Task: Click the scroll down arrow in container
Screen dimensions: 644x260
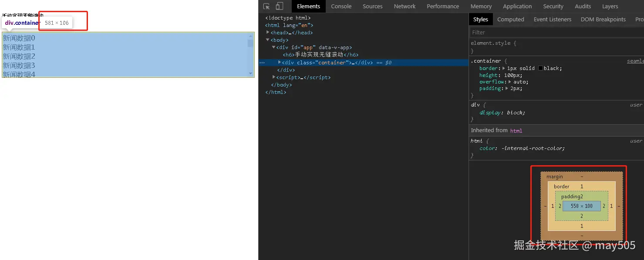Action: [x=250, y=73]
